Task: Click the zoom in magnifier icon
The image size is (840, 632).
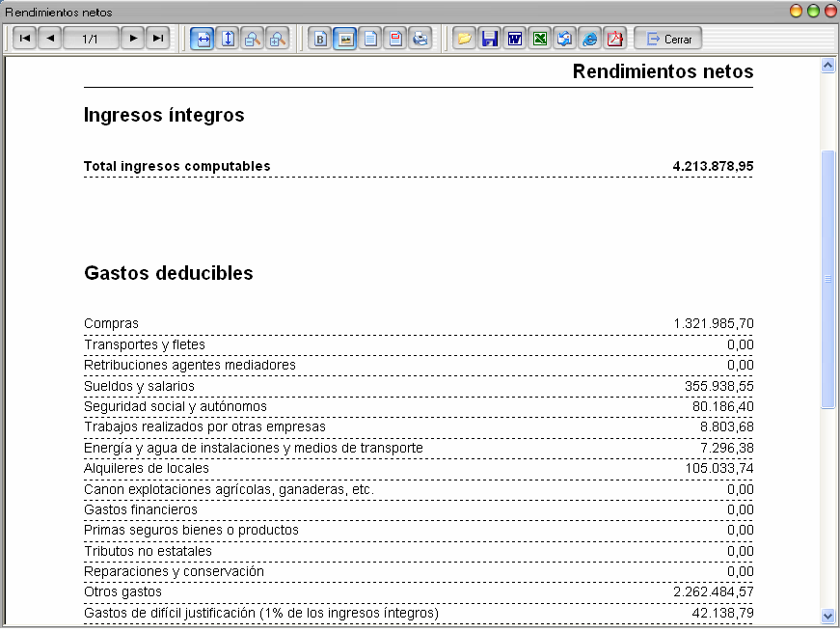Action: 278,40
